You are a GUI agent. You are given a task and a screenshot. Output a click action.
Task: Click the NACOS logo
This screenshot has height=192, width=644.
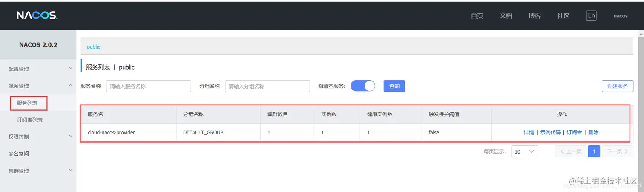coord(37,15)
